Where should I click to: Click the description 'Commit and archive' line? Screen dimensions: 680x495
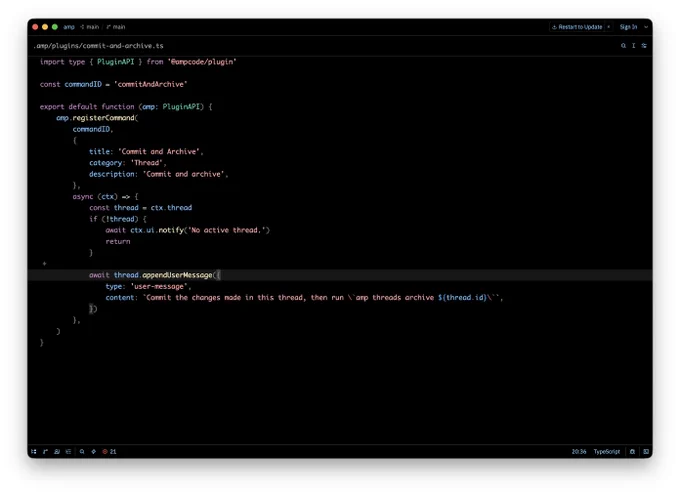coord(159,174)
